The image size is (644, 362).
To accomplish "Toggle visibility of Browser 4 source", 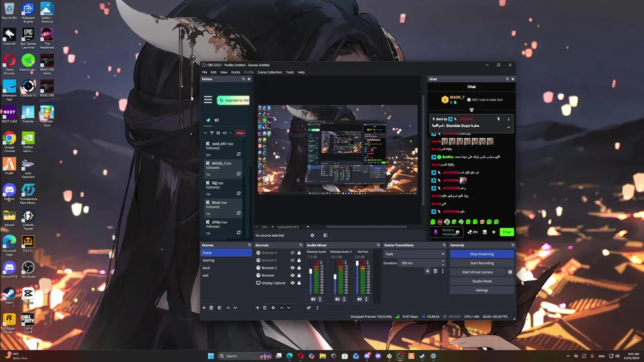I will coord(292,253).
